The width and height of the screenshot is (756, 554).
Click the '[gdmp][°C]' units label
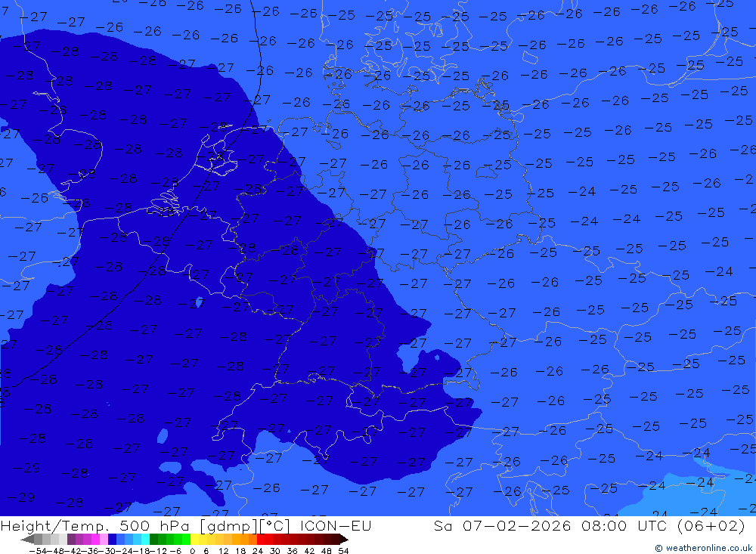pos(245,525)
